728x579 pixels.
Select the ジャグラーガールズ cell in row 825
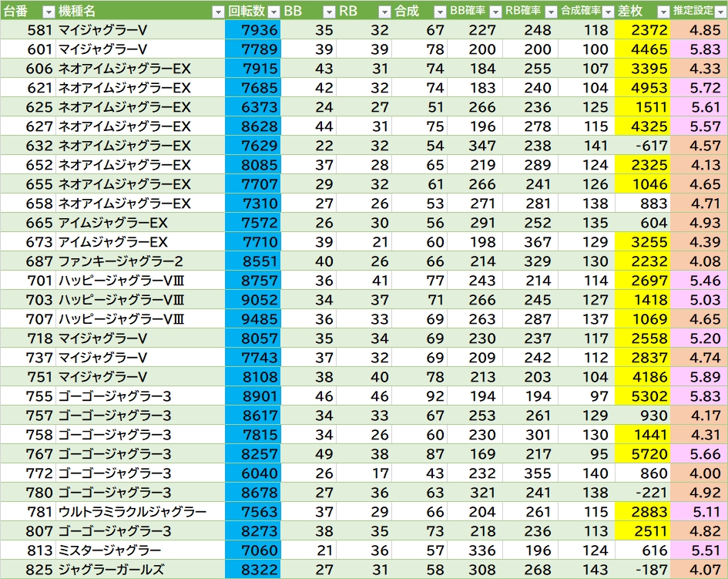point(111,570)
